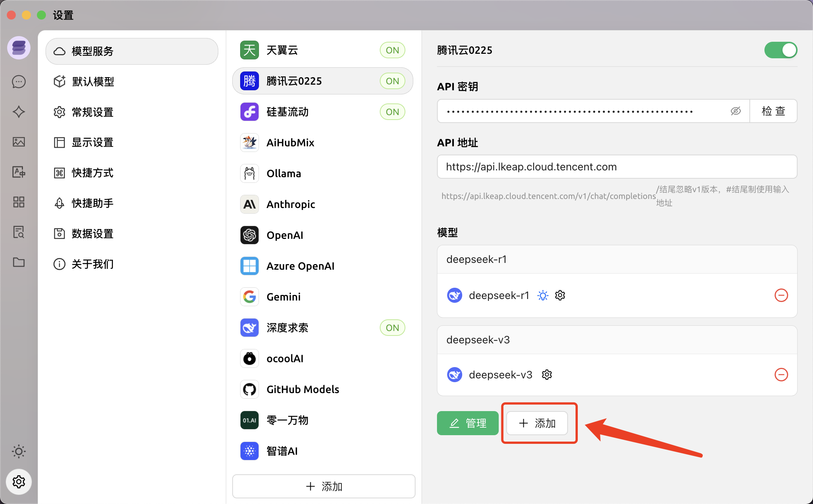
Task: Open the files folder sidebar icon
Action: tap(19, 262)
